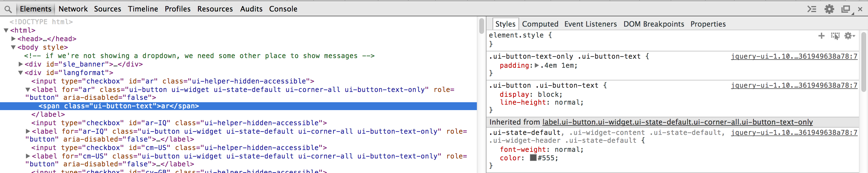The image size is (868, 173).
Task: Show the console drawer icon
Action: (x=811, y=9)
